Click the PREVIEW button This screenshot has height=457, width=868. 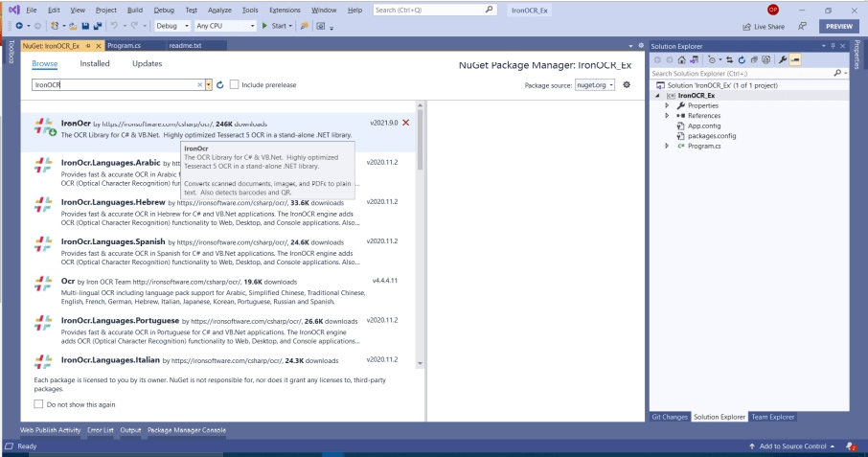pos(839,26)
